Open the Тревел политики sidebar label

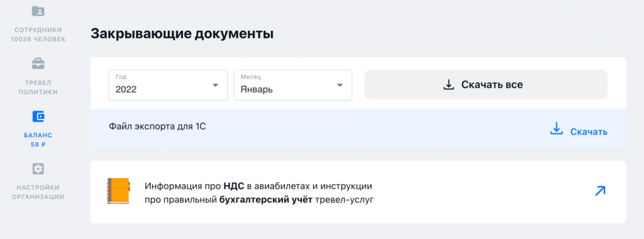click(38, 87)
